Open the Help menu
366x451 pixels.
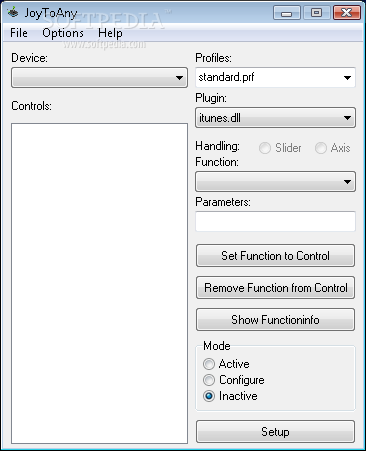[110, 33]
